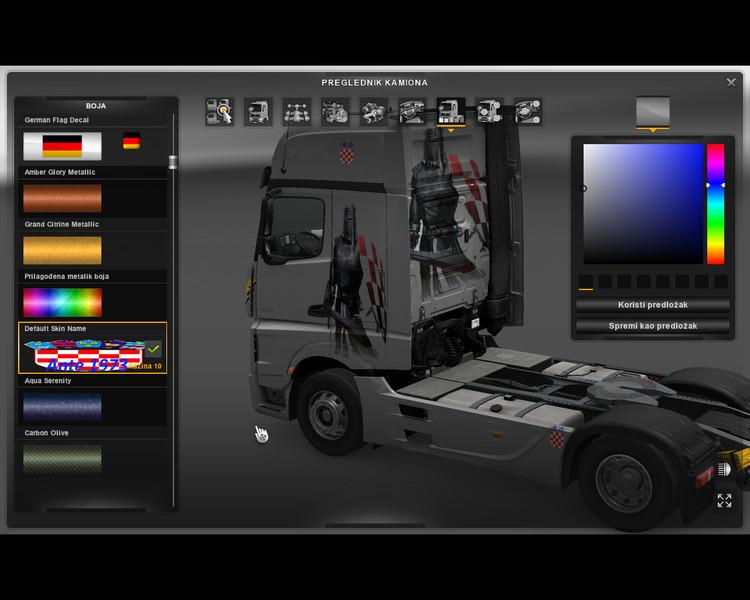Screen dimensions: 750x600
Task: Click the fullscreen expand icon
Action: click(x=724, y=500)
